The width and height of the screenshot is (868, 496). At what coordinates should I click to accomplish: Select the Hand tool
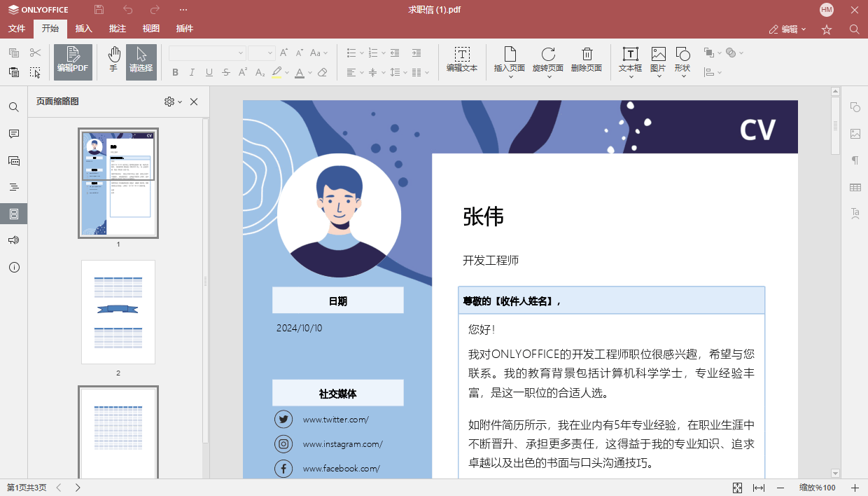click(x=112, y=61)
